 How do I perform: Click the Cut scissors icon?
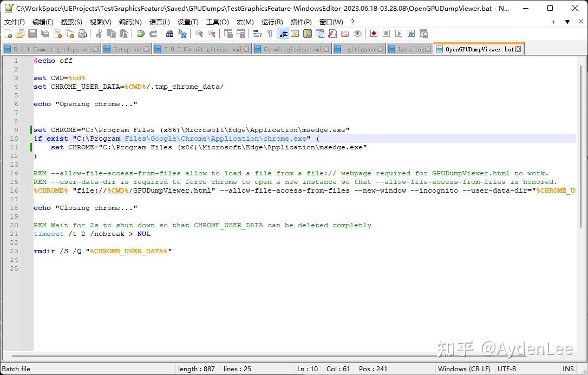pyautogui.click(x=99, y=34)
